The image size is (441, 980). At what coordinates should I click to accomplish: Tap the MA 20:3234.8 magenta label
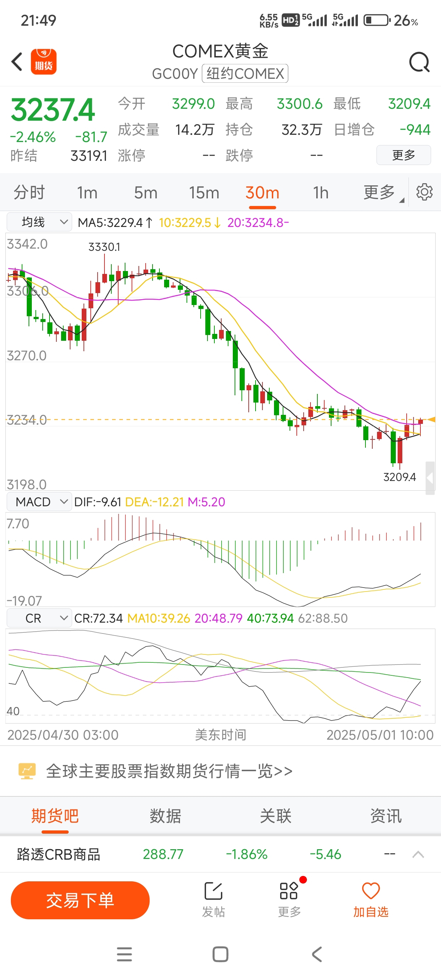point(258,223)
